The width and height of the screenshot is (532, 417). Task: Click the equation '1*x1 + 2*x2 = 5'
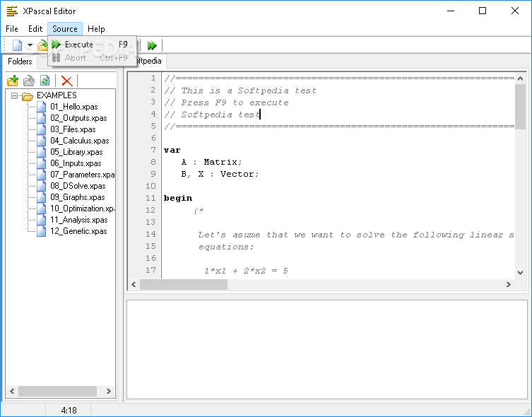tap(246, 271)
